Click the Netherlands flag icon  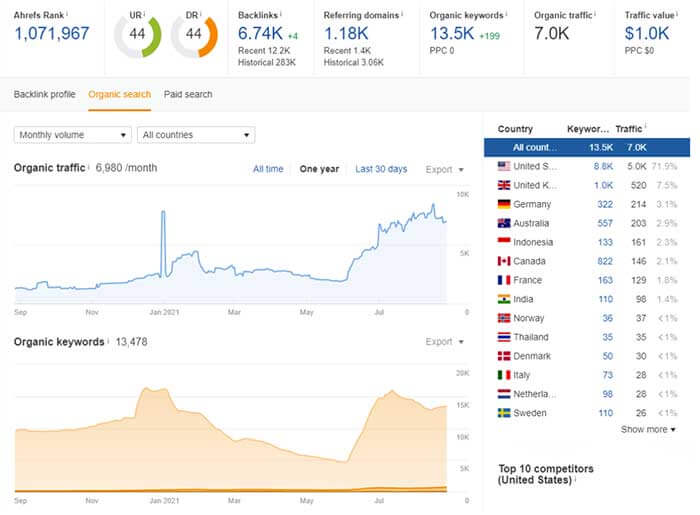(504, 394)
